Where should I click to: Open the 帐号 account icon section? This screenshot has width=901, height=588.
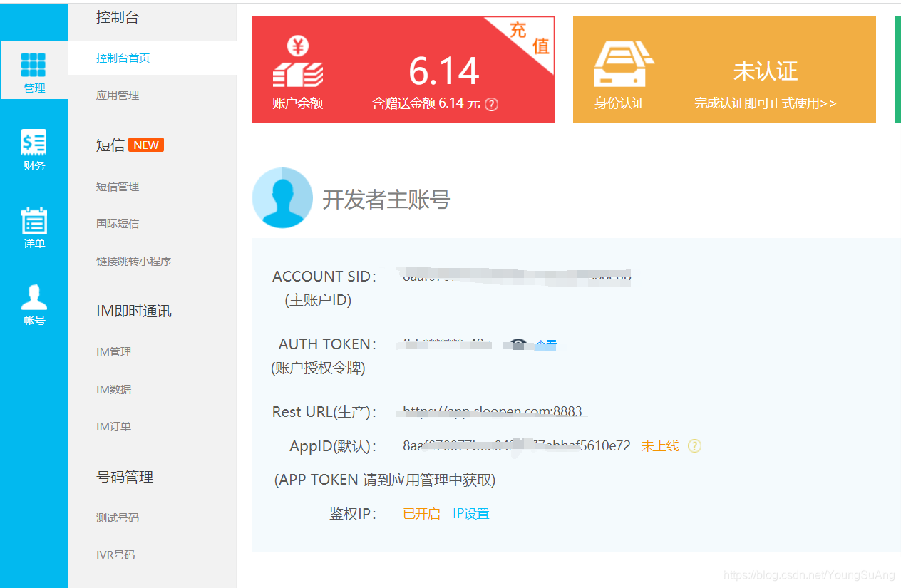[34, 305]
